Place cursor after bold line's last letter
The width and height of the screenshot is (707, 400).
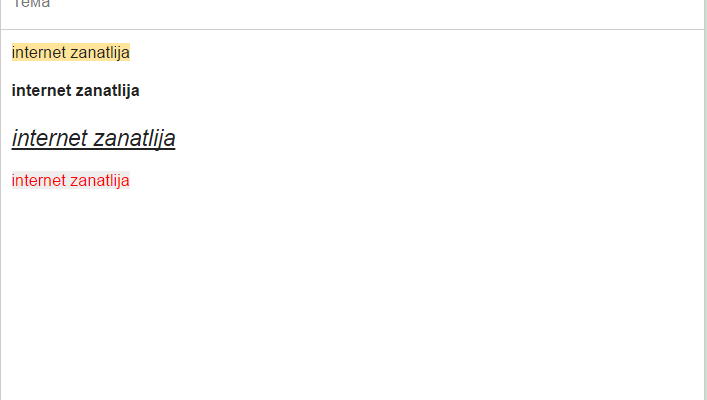click(140, 91)
